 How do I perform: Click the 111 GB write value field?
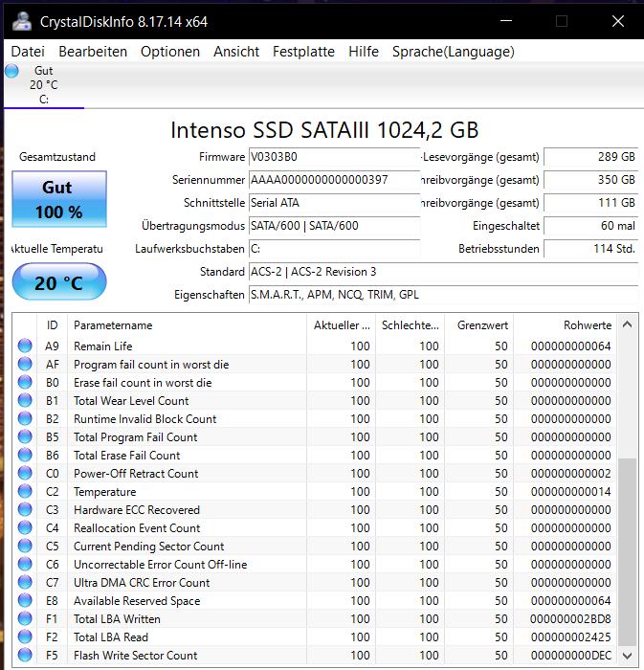point(591,203)
